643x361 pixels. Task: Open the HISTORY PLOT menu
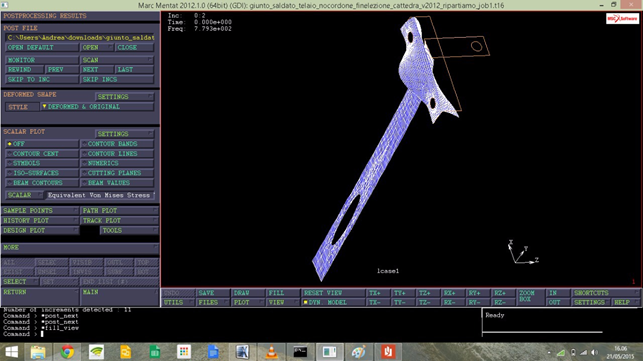[40, 220]
